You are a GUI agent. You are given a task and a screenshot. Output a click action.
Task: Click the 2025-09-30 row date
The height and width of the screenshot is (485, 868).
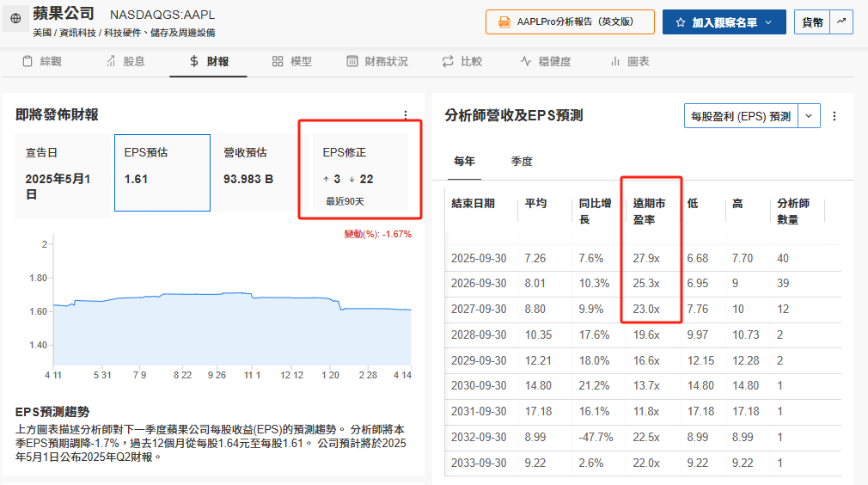pyautogui.click(x=479, y=259)
